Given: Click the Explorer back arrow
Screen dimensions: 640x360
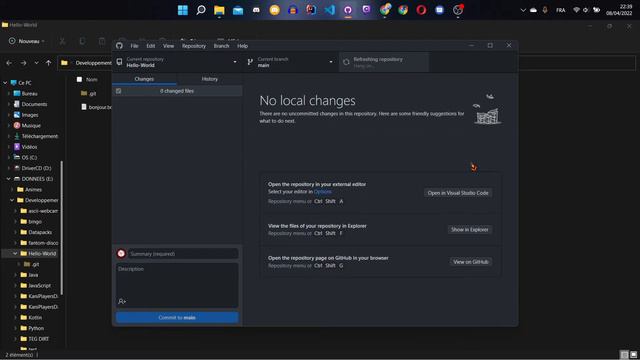Looking at the screenshot, I should pyautogui.click(x=9, y=63).
